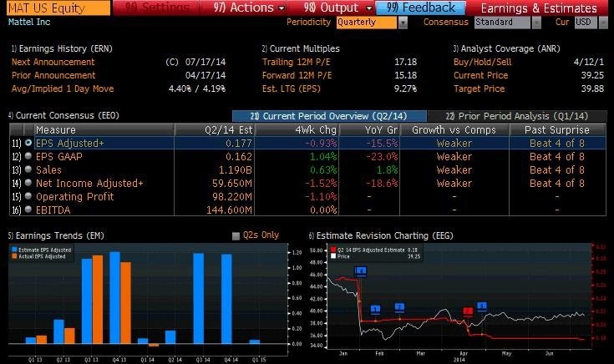
Task: Click the Next Announcement date 07/17/14
Action: pyautogui.click(x=206, y=62)
